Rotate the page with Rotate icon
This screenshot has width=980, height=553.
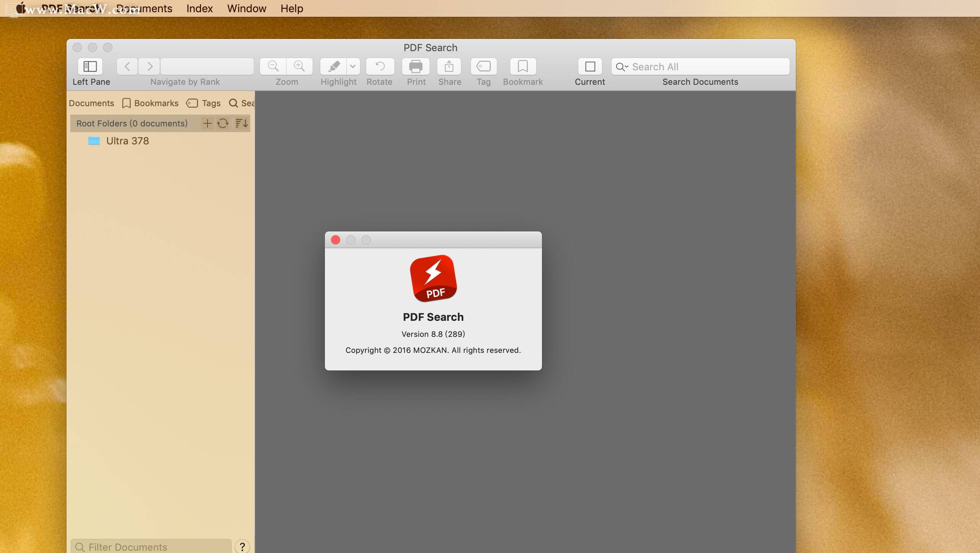pyautogui.click(x=380, y=66)
